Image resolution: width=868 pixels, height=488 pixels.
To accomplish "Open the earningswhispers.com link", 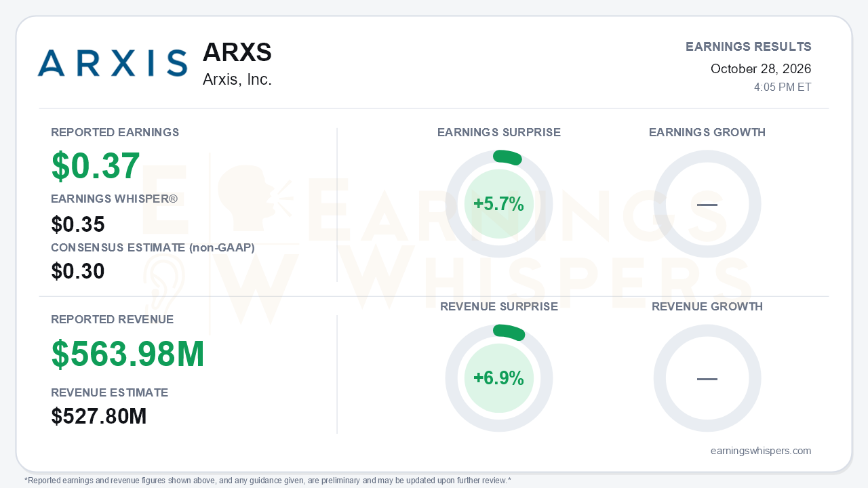I will 761,451.
